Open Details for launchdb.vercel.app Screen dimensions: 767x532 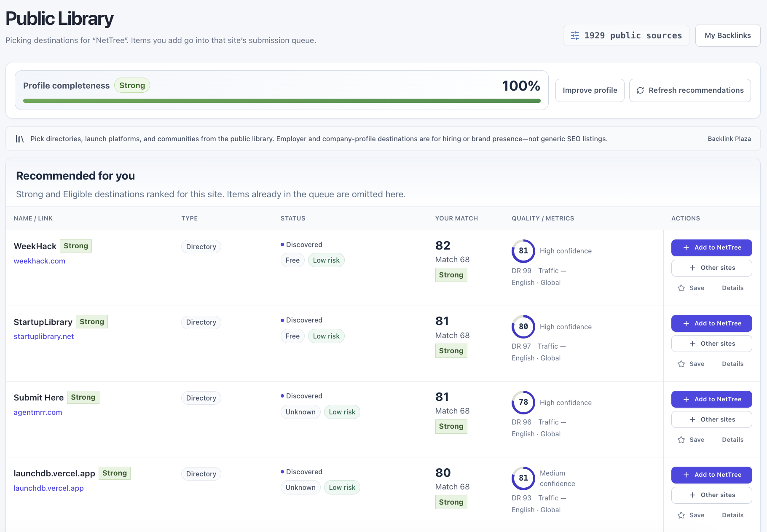[733, 515]
